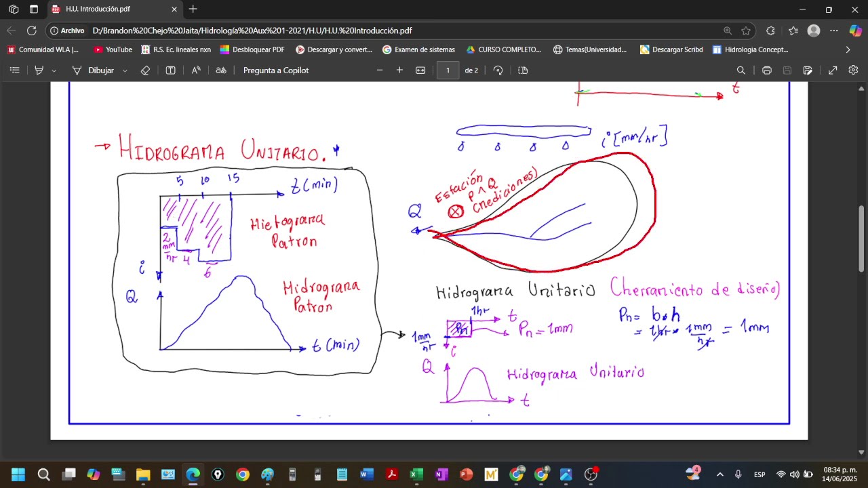This screenshot has height=488, width=868.
Task: Reload the current page
Action: click(x=31, y=30)
